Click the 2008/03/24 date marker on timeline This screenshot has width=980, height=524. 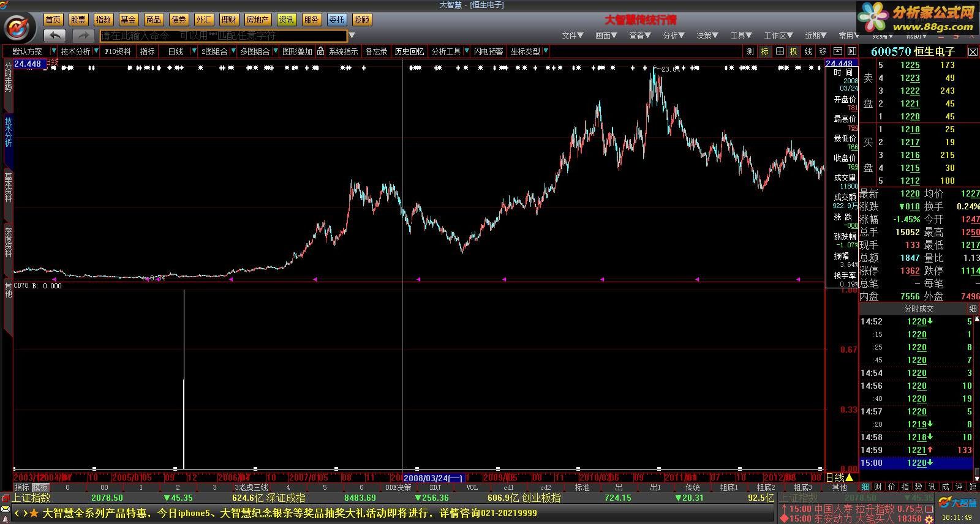pyautogui.click(x=434, y=477)
